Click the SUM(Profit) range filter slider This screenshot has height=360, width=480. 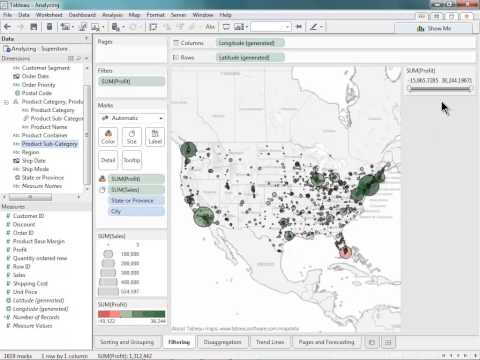pos(439,88)
